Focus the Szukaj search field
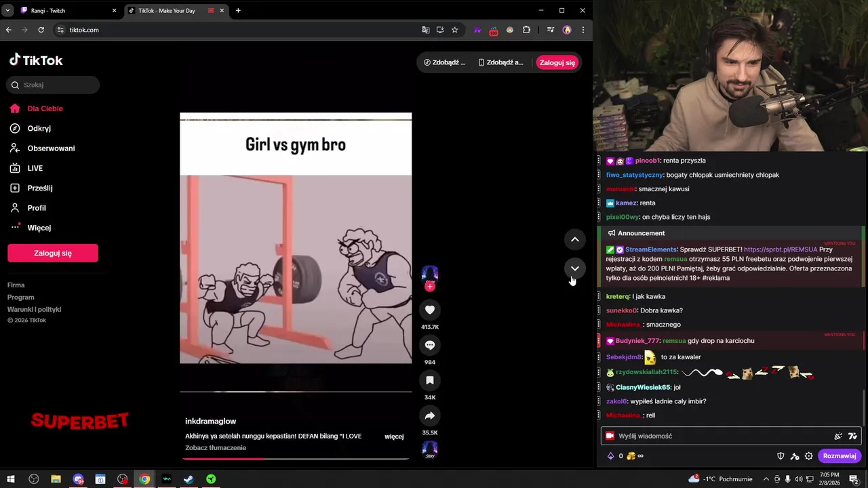Screen dimensions: 868x488 point(54,85)
